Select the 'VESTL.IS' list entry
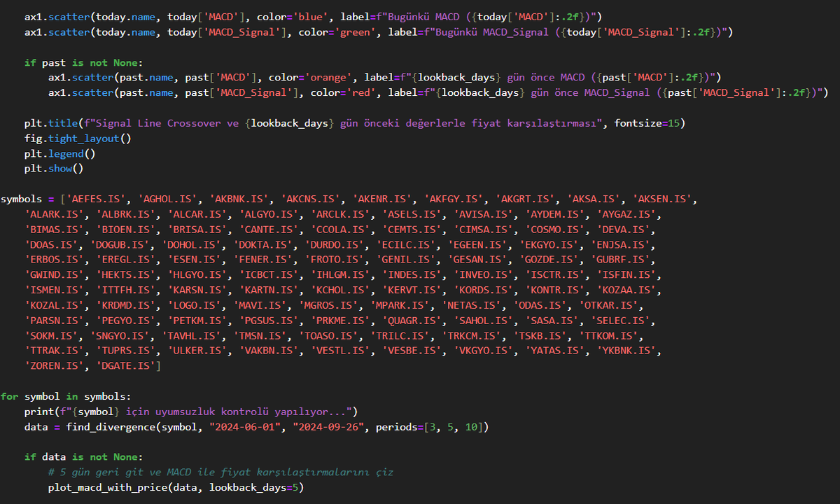This screenshot has height=504, width=840. click(341, 350)
